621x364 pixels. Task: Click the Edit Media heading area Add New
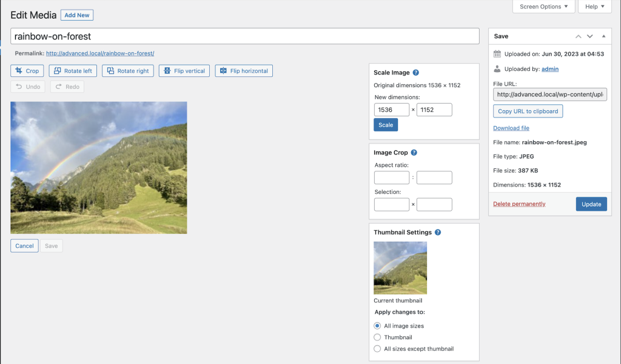[x=76, y=15]
